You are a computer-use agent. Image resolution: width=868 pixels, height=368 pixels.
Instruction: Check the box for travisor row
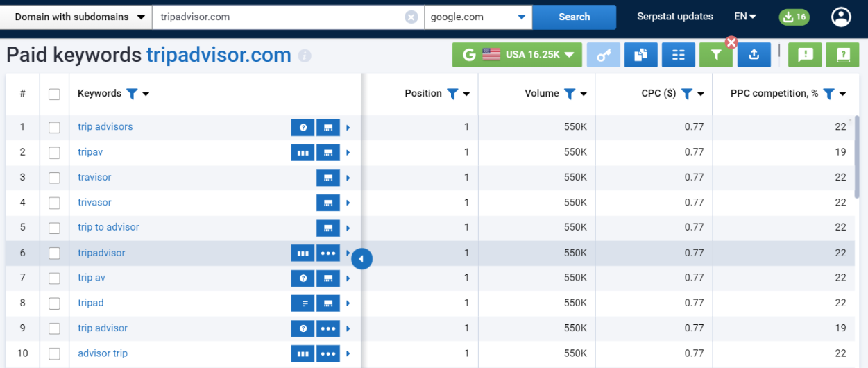(x=54, y=178)
